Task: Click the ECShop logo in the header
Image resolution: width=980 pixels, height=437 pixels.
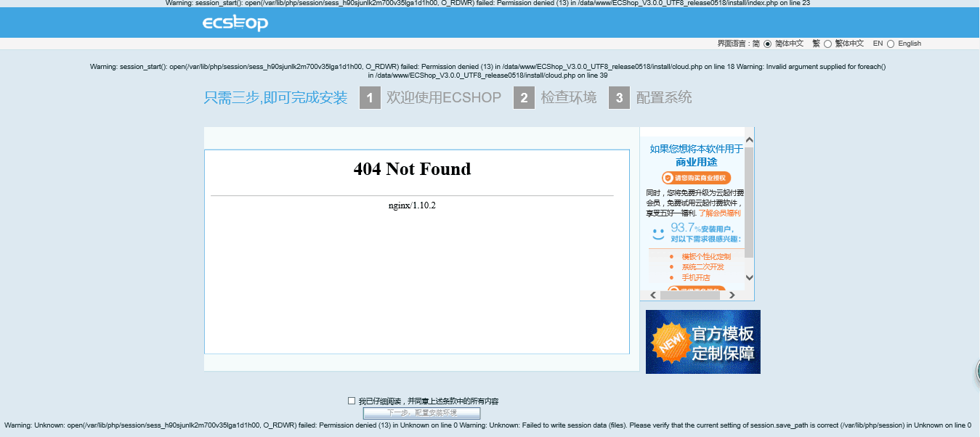Action: [x=235, y=23]
